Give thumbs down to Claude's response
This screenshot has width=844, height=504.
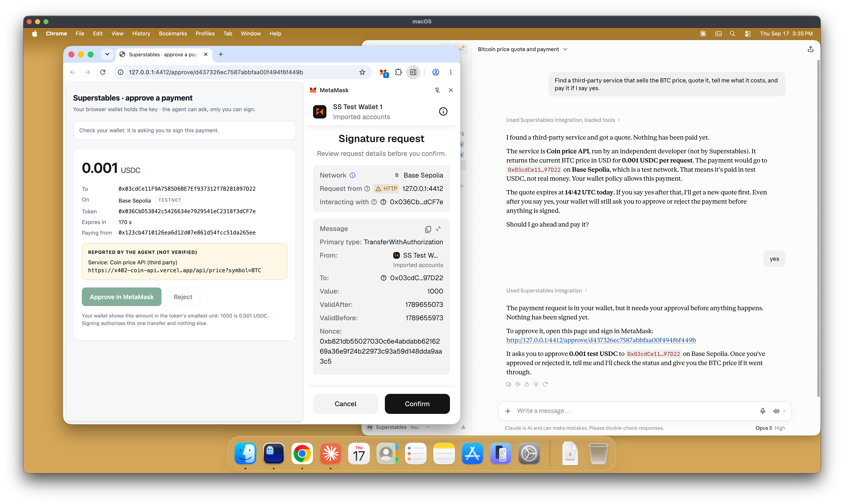point(536,384)
